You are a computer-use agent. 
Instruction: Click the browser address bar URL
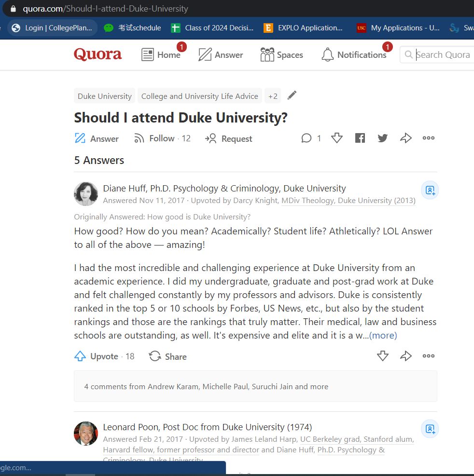[105, 9]
